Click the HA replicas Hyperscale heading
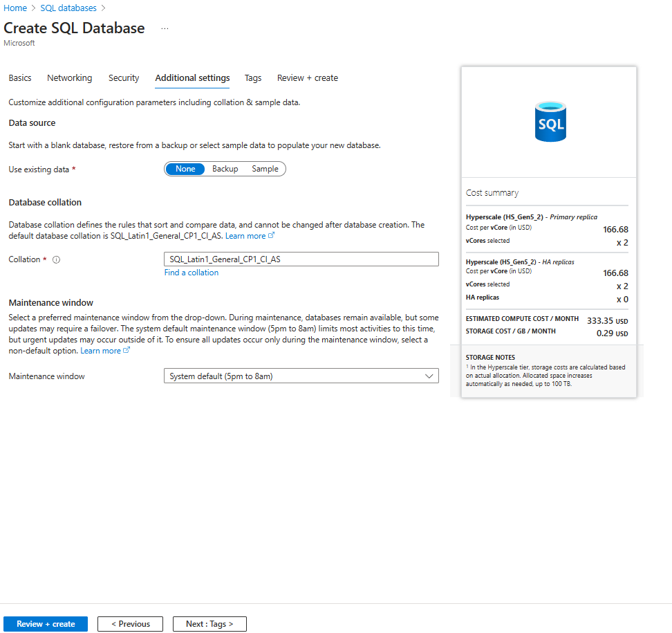 click(520, 262)
